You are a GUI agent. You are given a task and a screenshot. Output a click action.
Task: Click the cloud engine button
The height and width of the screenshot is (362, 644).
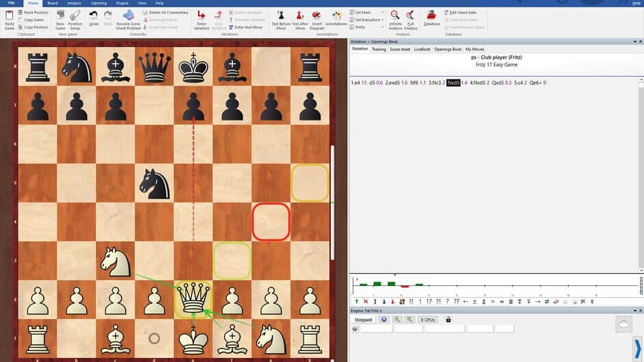623,324
